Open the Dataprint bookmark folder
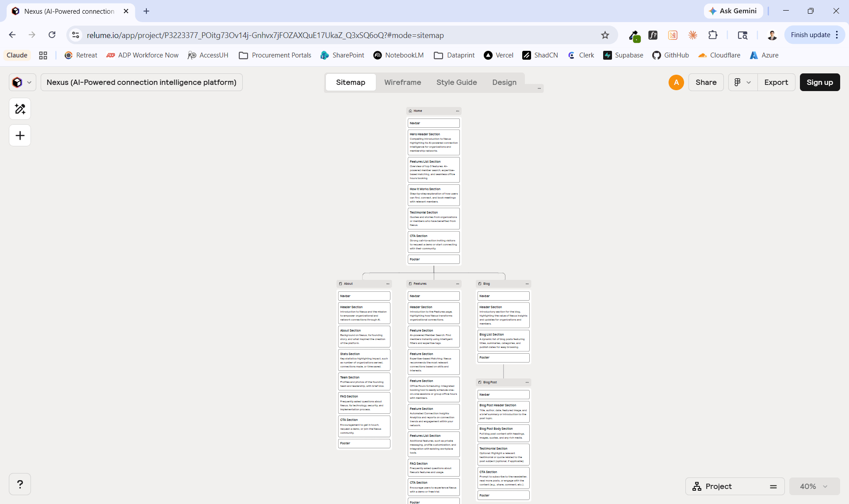This screenshot has height=504, width=849. pyautogui.click(x=454, y=55)
